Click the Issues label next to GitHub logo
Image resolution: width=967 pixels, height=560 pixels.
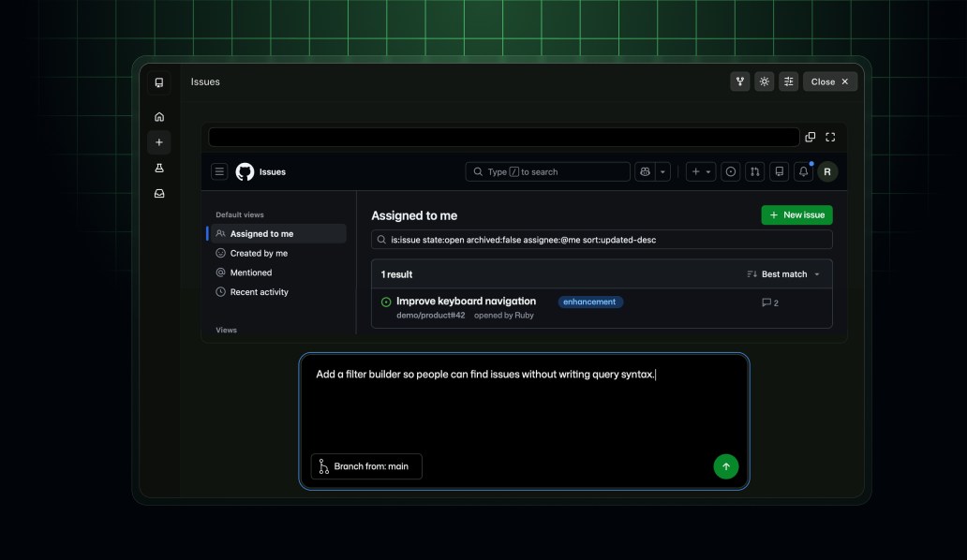(x=273, y=172)
